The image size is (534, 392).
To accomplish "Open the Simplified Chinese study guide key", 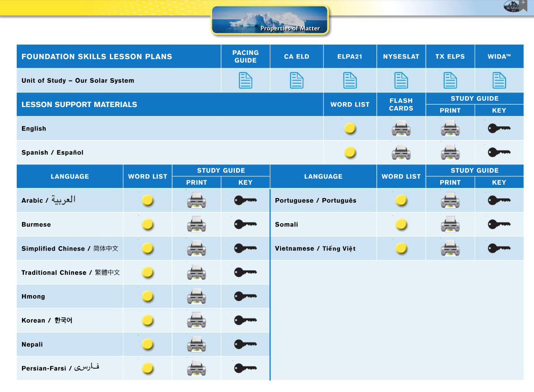I will [x=245, y=248].
